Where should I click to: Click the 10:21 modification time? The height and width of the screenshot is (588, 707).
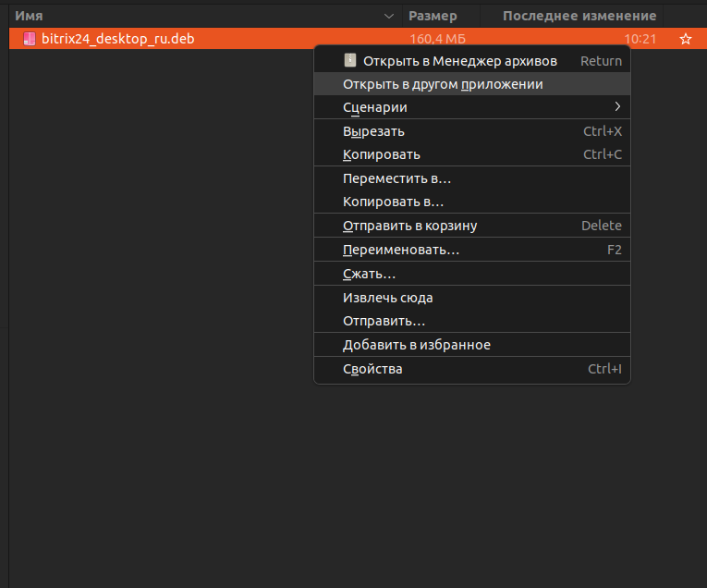tap(640, 39)
